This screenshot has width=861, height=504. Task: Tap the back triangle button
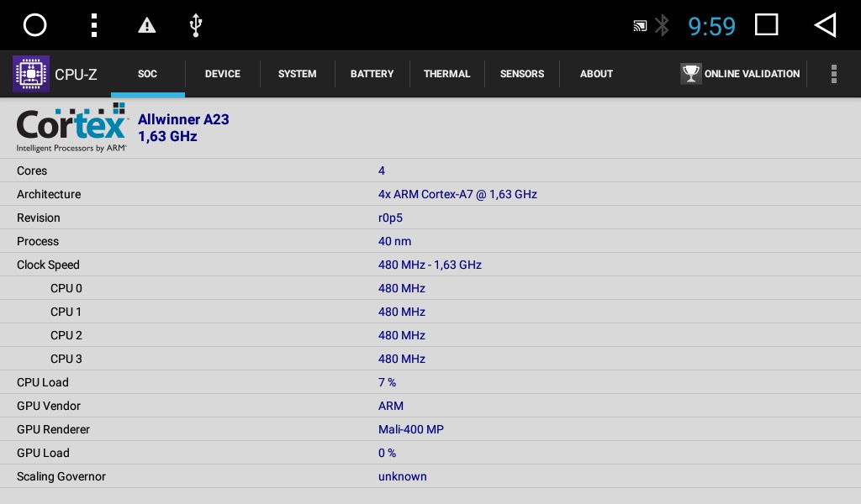[825, 25]
